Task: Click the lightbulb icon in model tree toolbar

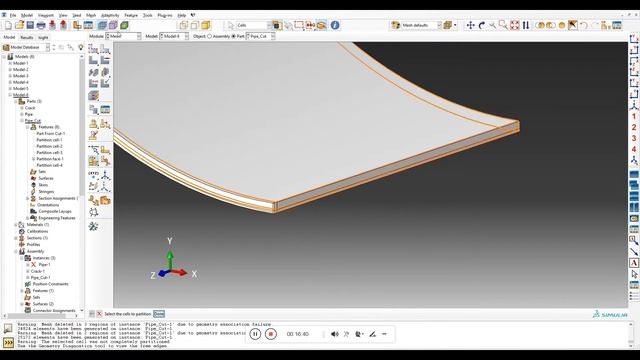Action: (x=80, y=47)
